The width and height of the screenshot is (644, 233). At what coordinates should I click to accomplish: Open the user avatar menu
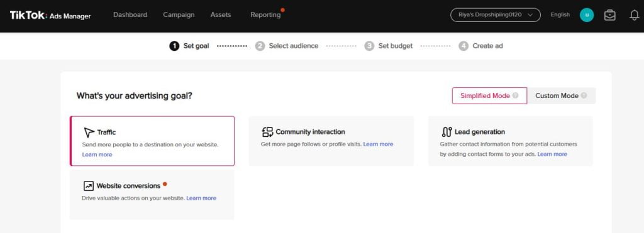click(587, 15)
